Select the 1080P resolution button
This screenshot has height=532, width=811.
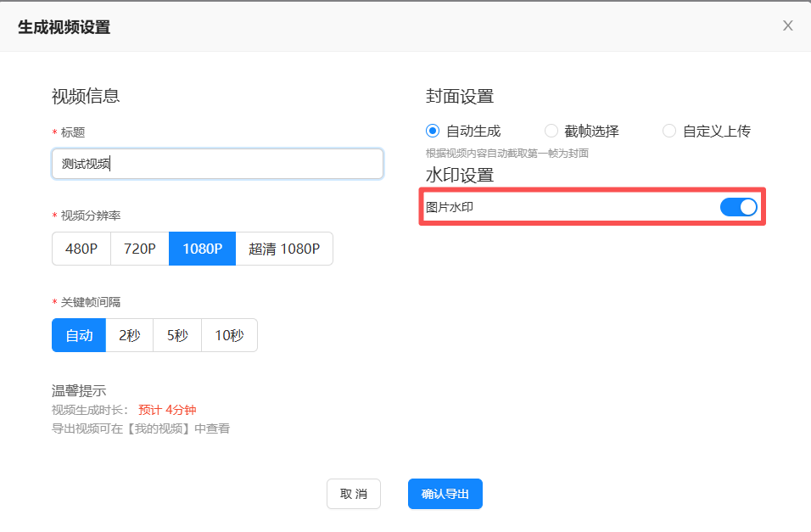click(x=202, y=249)
